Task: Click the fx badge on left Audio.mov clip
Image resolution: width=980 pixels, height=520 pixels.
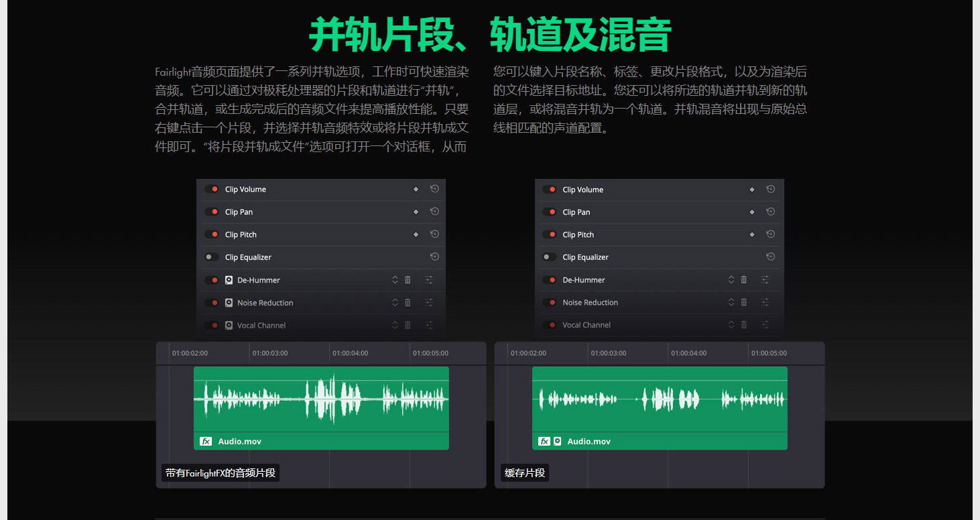Action: coord(206,442)
